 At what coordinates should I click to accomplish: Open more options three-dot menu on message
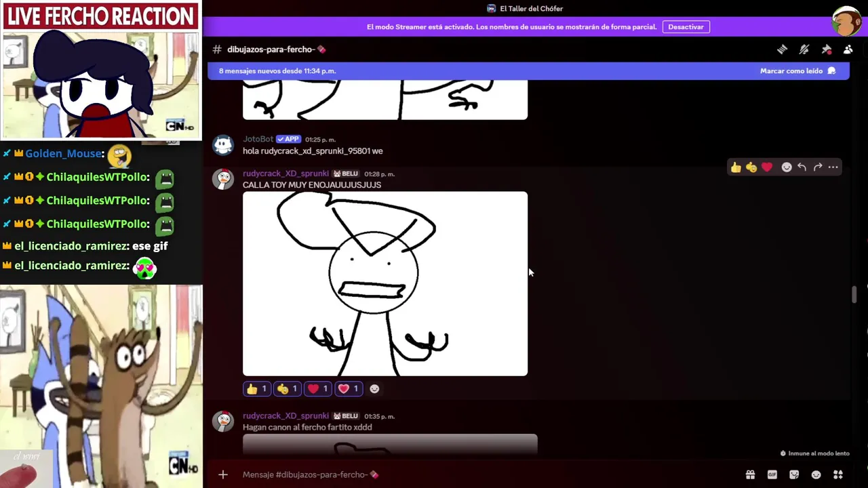coord(833,167)
